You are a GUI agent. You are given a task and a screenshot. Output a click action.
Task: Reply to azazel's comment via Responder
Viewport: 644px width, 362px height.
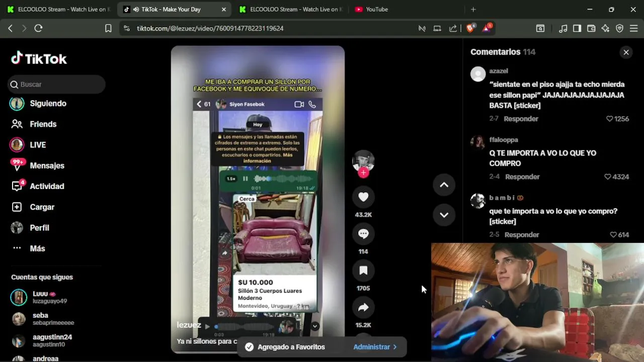pos(521,119)
